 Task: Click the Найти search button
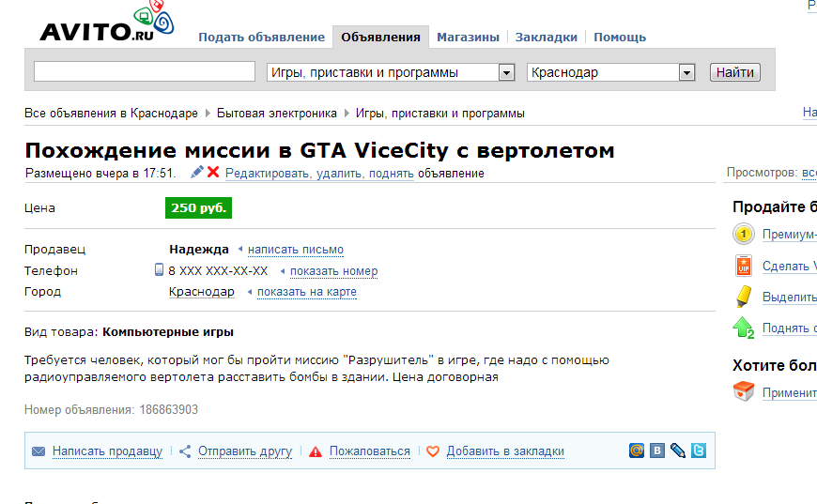[734, 72]
